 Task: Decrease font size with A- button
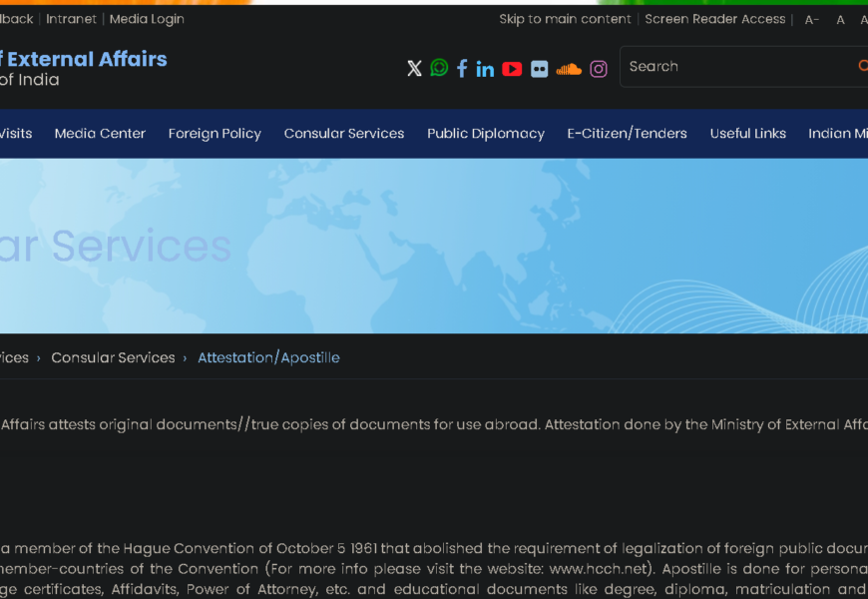[812, 20]
